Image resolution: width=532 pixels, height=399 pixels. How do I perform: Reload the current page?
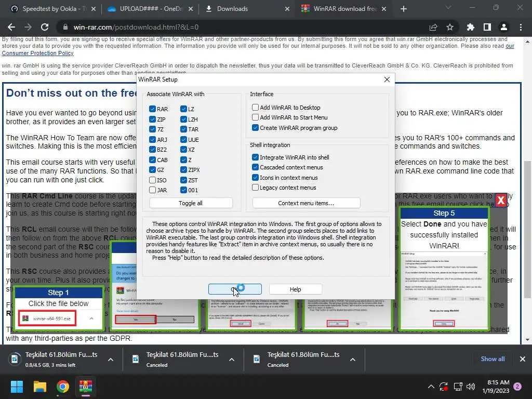pos(45,27)
